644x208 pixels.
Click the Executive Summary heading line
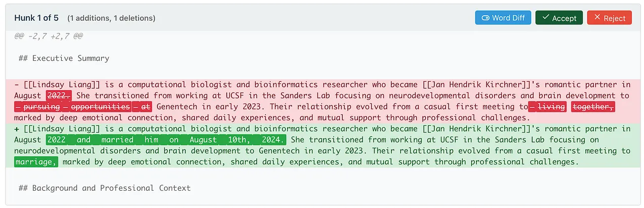(x=64, y=58)
